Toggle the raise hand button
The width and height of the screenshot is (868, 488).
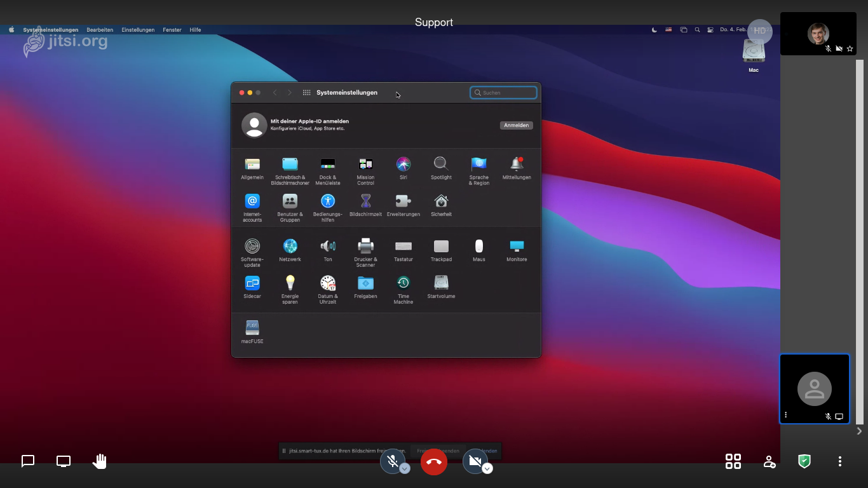[99, 461]
